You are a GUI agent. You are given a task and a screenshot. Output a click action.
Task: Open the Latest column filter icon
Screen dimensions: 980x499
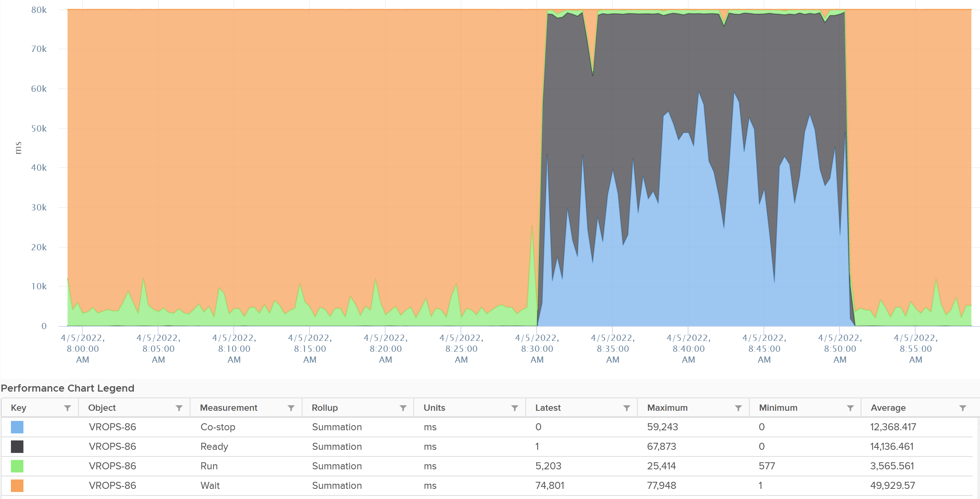tap(627, 408)
